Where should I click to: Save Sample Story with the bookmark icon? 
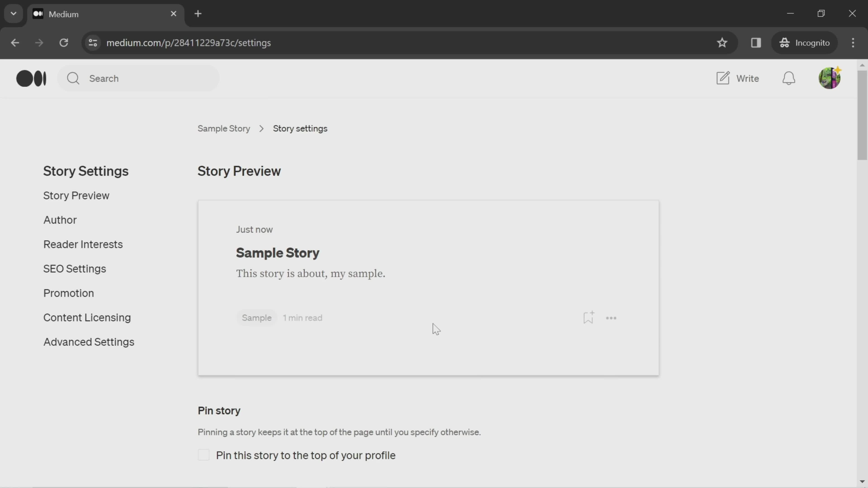click(x=588, y=317)
